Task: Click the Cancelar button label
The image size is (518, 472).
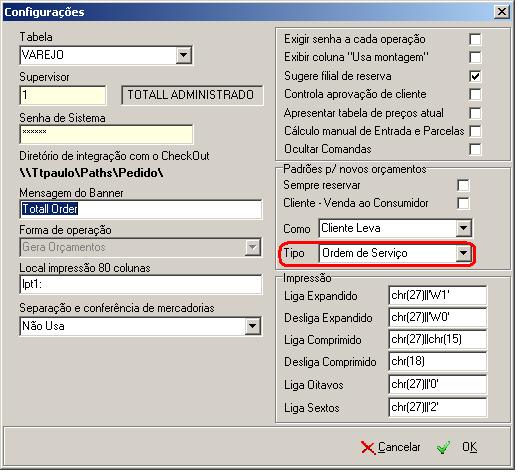Action: (x=399, y=447)
